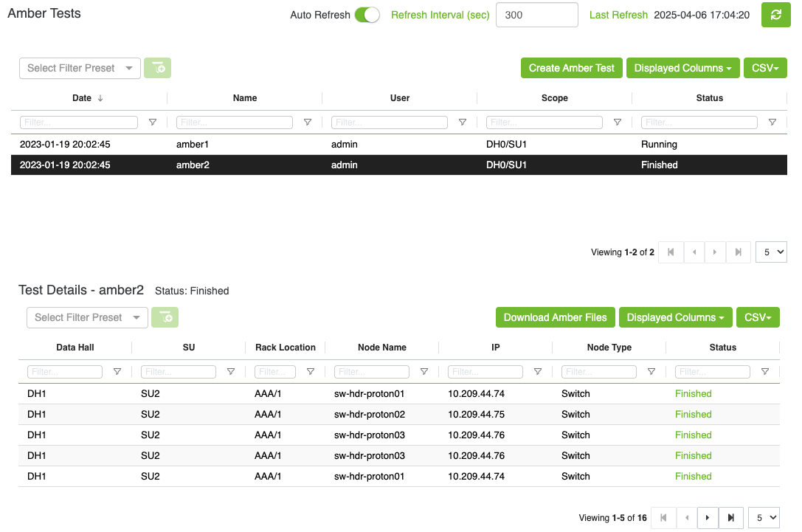Open the CSV export dropdown in Test Details
Viewport: 802px width, 532px height.
coord(758,317)
